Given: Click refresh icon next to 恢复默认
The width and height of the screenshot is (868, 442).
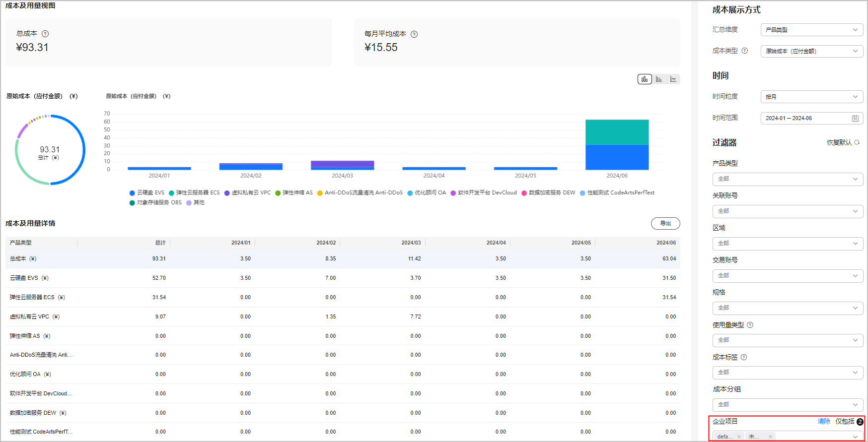Looking at the screenshot, I should pyautogui.click(x=857, y=142).
